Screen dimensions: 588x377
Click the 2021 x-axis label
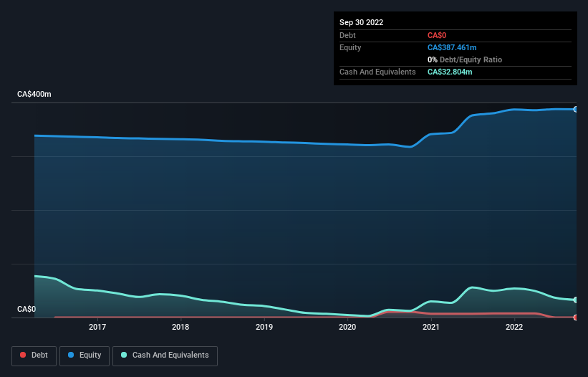point(431,327)
